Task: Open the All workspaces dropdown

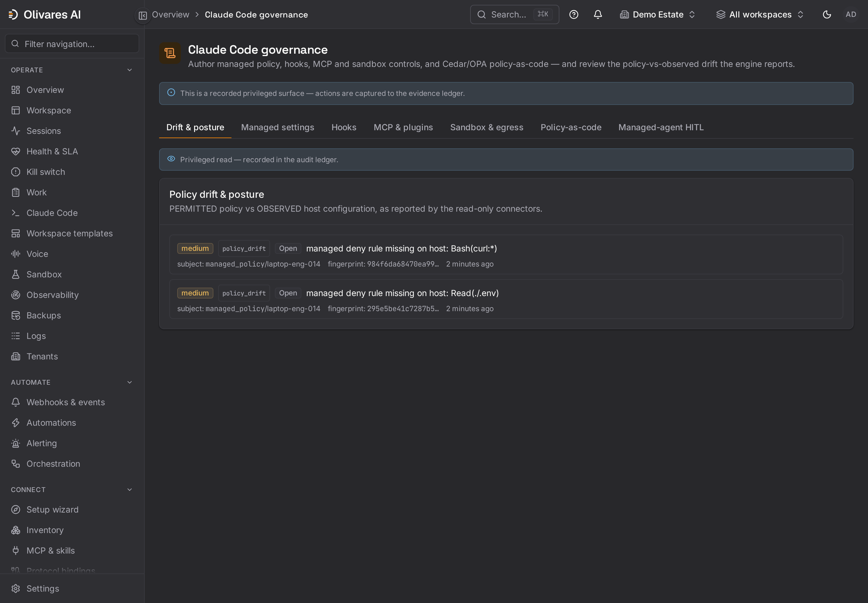Action: (760, 14)
